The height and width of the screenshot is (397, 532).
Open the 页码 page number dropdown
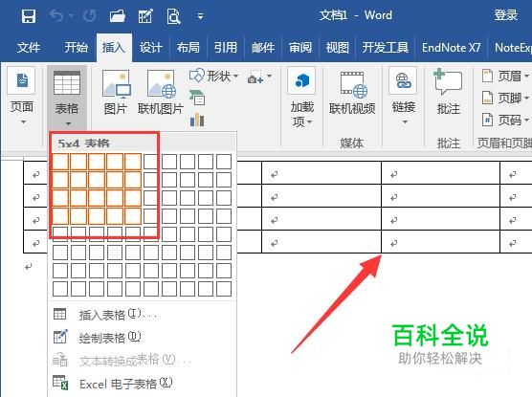(x=505, y=120)
